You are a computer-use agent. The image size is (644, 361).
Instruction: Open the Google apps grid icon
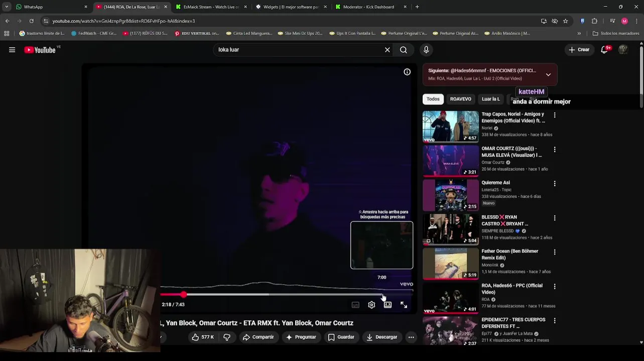7,34
